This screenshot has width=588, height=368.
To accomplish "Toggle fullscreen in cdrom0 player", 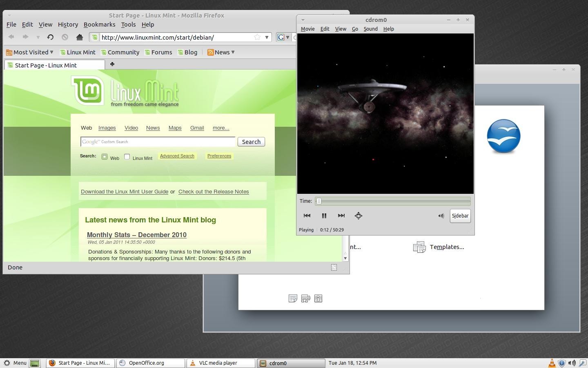I will (359, 215).
